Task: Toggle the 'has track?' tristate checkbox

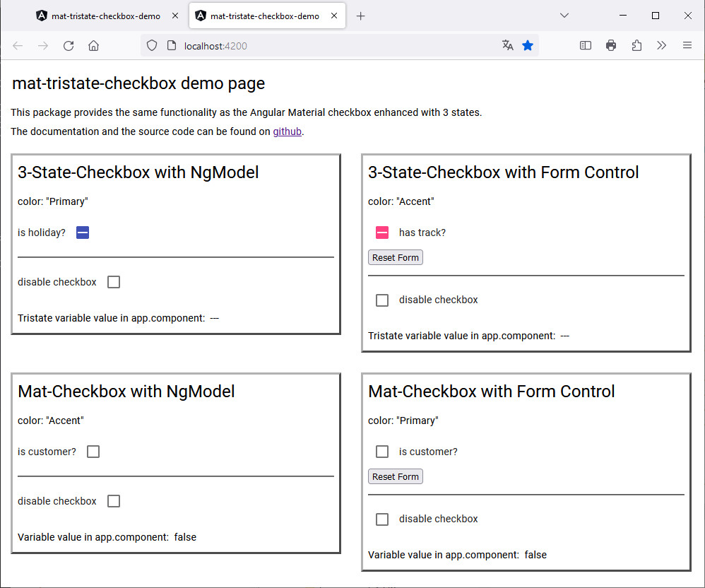Action: (x=382, y=233)
